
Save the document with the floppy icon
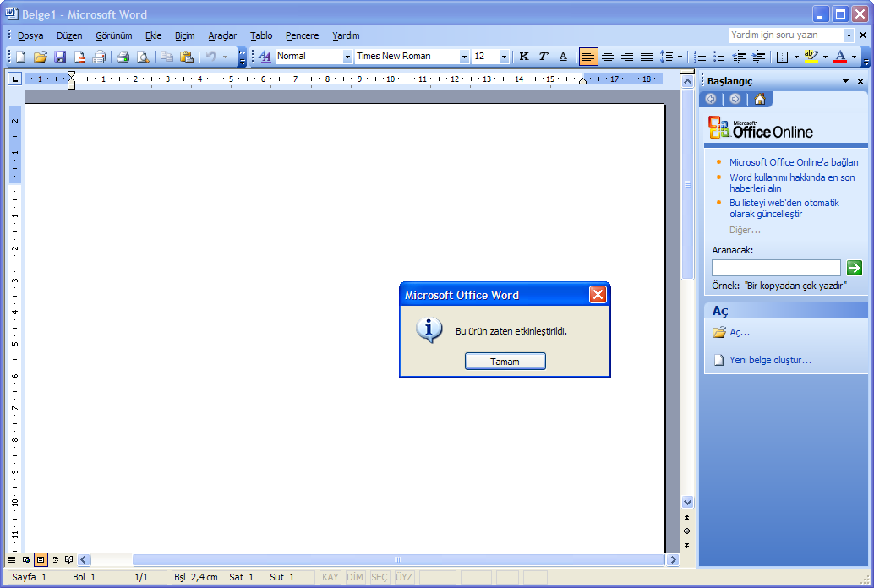[x=60, y=57]
